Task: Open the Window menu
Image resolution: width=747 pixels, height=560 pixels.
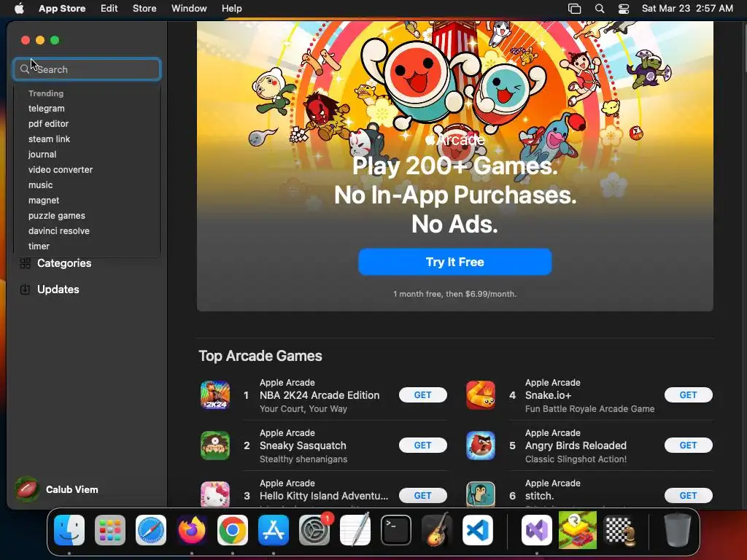Action: pos(189,8)
